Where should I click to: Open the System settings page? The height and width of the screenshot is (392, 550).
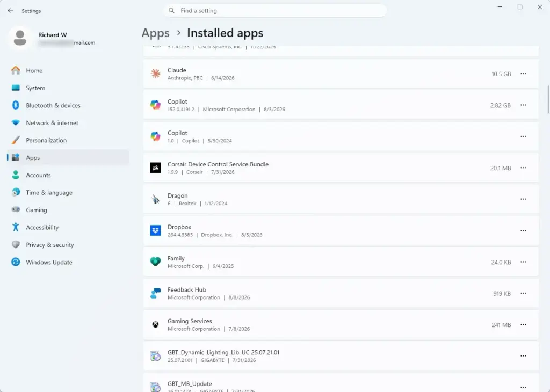(68, 88)
